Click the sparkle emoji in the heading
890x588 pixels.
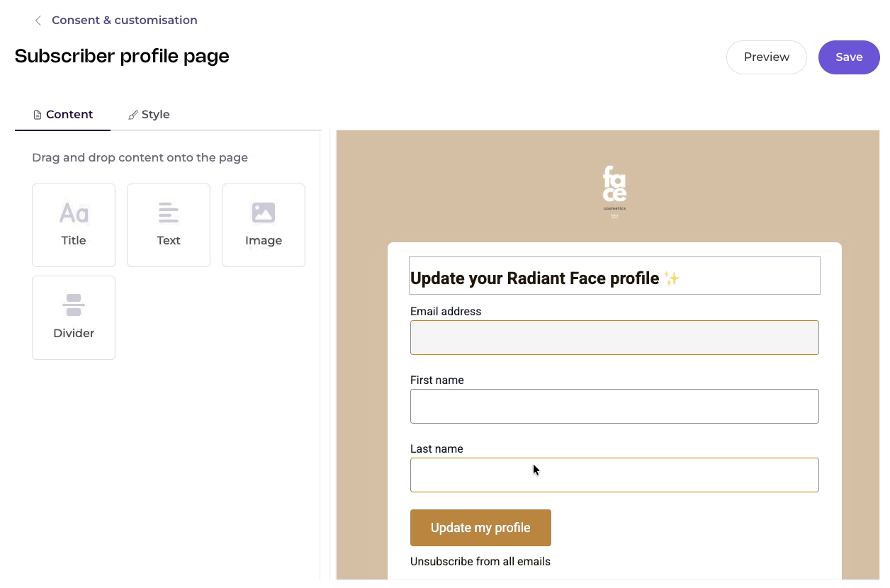(672, 278)
